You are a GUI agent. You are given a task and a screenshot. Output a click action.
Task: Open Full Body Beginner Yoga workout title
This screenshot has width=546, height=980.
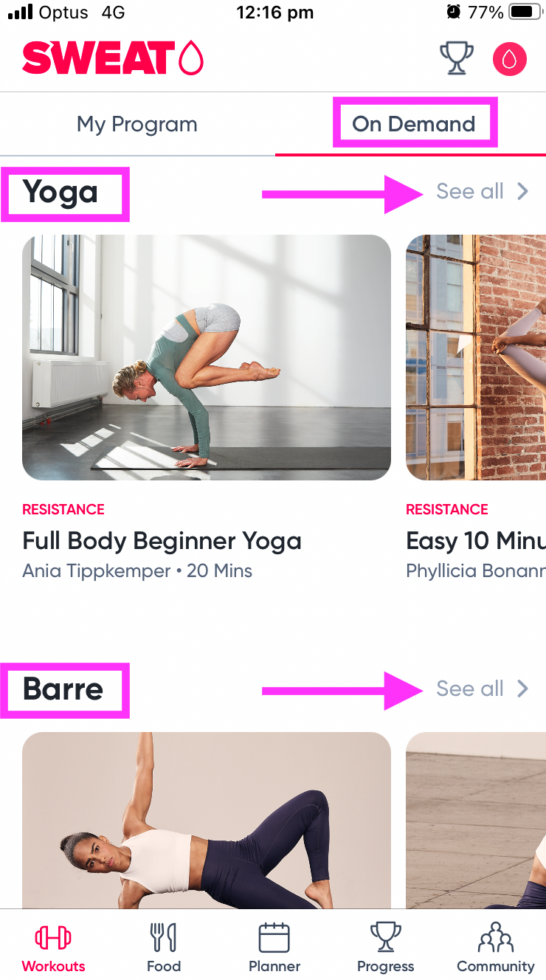162,541
